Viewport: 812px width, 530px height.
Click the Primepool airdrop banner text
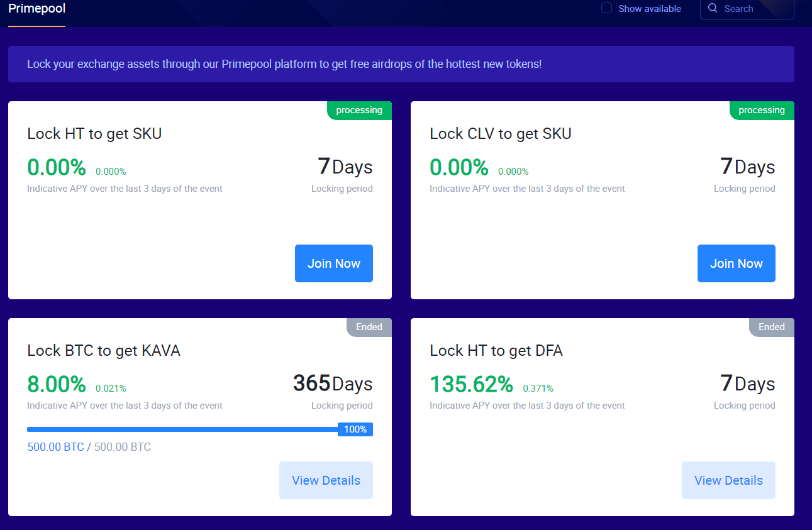[284, 64]
